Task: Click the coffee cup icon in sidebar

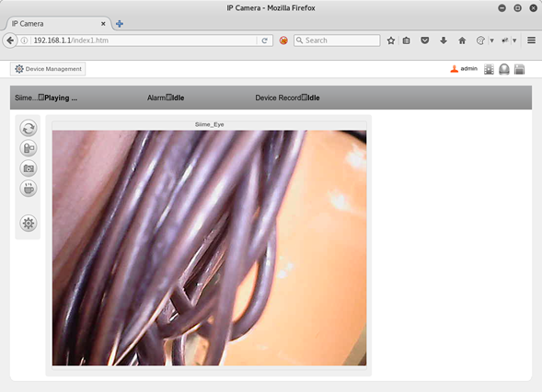Action: (29, 189)
